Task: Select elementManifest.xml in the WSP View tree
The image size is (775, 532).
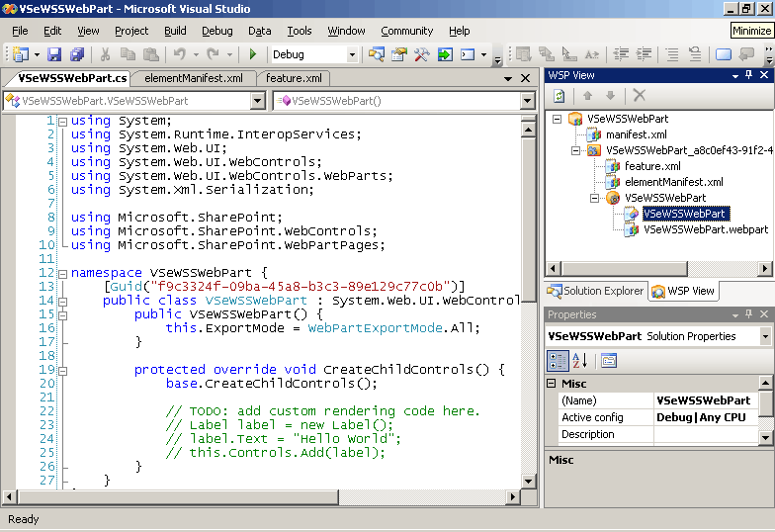Action: (674, 182)
